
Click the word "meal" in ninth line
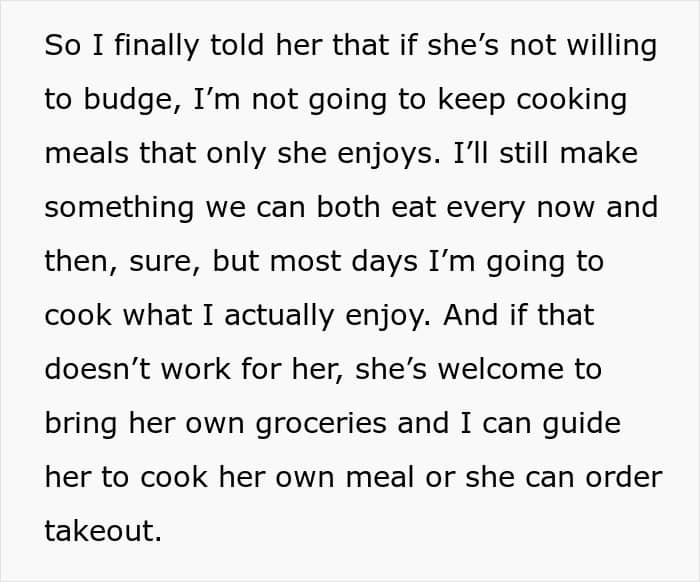(x=380, y=477)
